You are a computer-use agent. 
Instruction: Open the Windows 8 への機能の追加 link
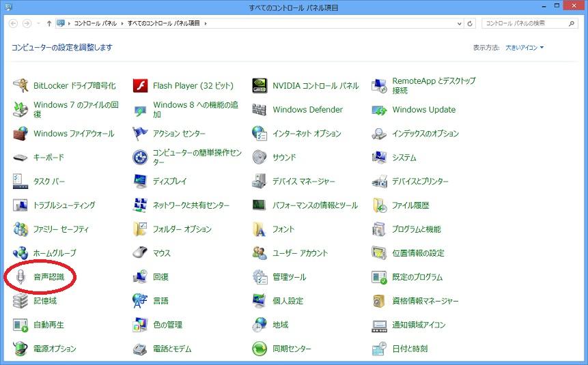(x=195, y=109)
